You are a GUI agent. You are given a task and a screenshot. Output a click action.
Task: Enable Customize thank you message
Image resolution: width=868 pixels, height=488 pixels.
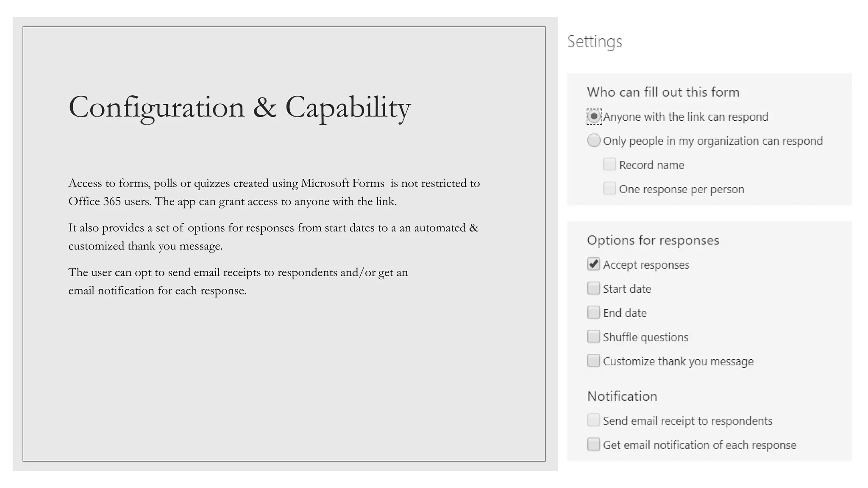point(594,361)
